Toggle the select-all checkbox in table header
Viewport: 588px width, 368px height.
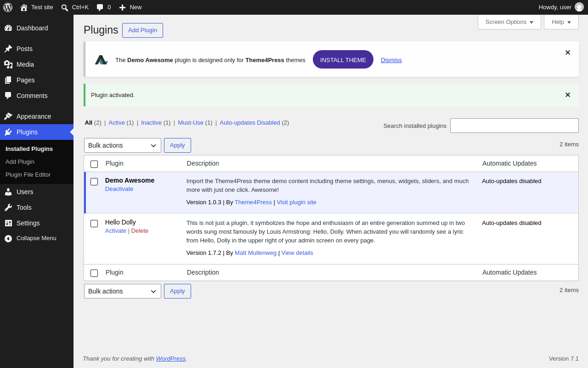[94, 164]
